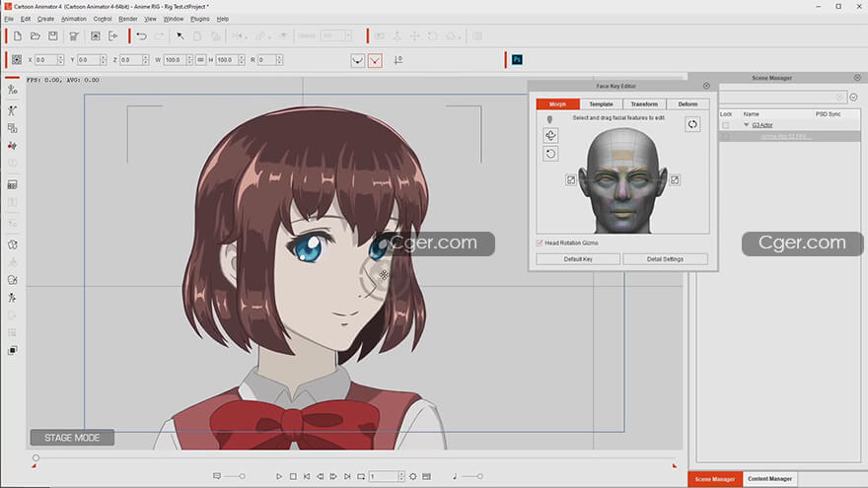Step to previous frame
868x488 pixels.
point(320,476)
